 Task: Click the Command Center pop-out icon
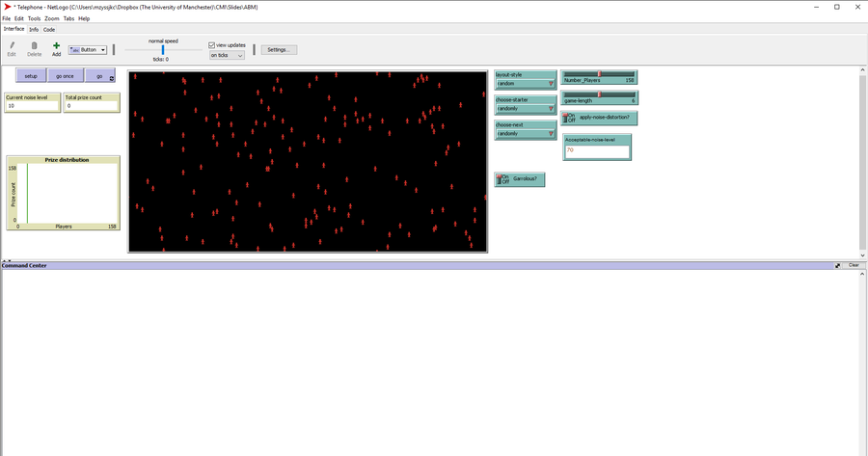pyautogui.click(x=837, y=266)
